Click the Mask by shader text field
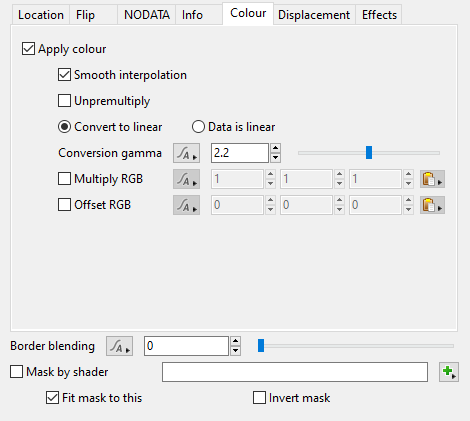Viewport: 470px width, 421px height. (x=295, y=372)
